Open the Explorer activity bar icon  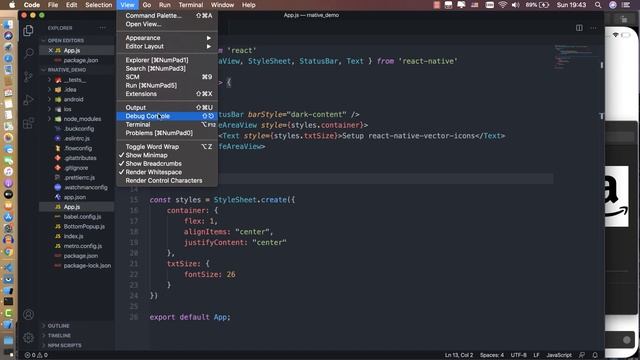click(x=28, y=30)
